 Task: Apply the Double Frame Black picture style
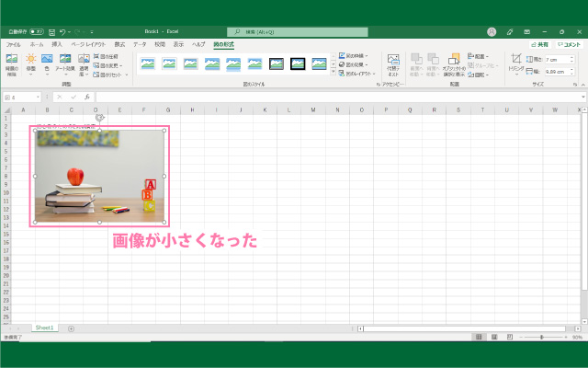coord(277,63)
